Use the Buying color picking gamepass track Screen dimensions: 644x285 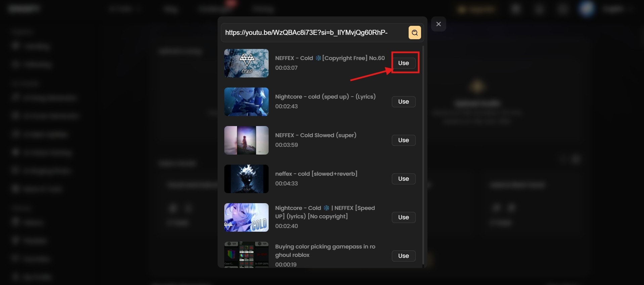[x=404, y=256]
